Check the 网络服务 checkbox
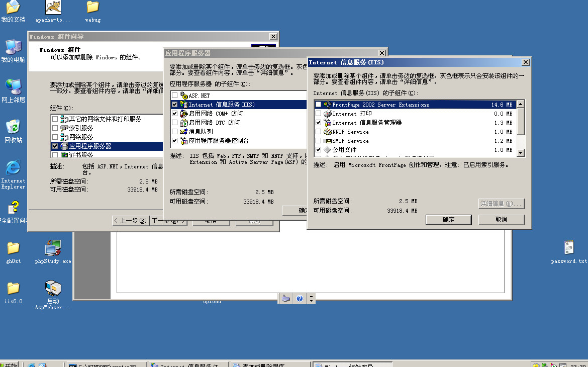588x367 pixels. [55, 137]
